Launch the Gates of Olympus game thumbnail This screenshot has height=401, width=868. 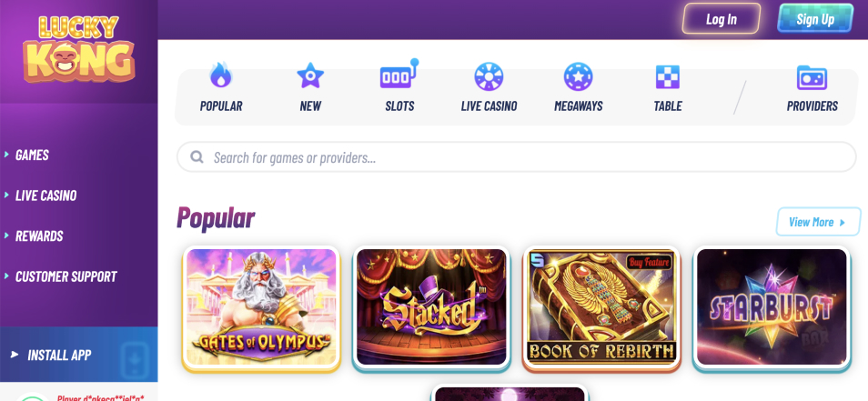[x=261, y=308]
